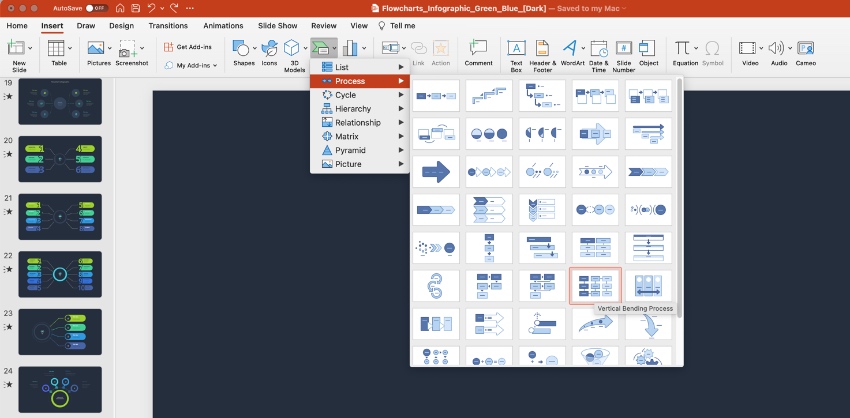
Task: Expand the Video dropdown arrow
Action: (761, 48)
